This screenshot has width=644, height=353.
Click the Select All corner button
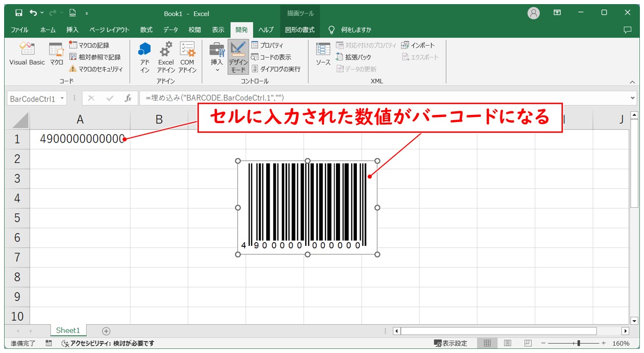coord(17,120)
